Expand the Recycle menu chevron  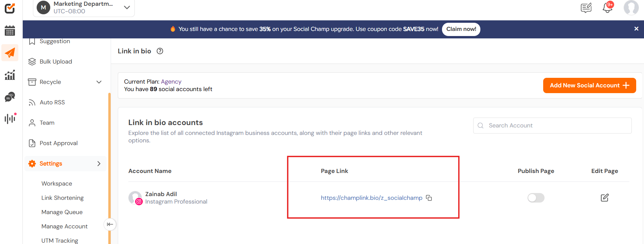(99, 82)
